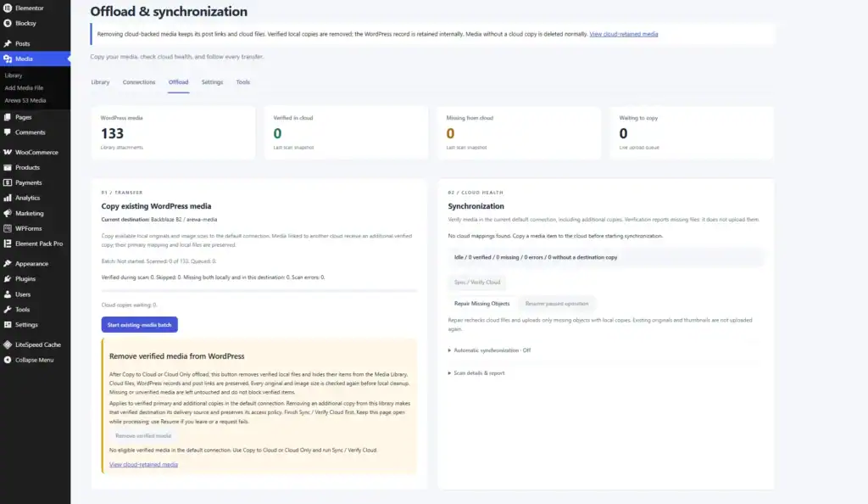This screenshot has height=504, width=868.
Task: Click 'Cloud copies waiting: 0' text
Action: [x=129, y=305]
